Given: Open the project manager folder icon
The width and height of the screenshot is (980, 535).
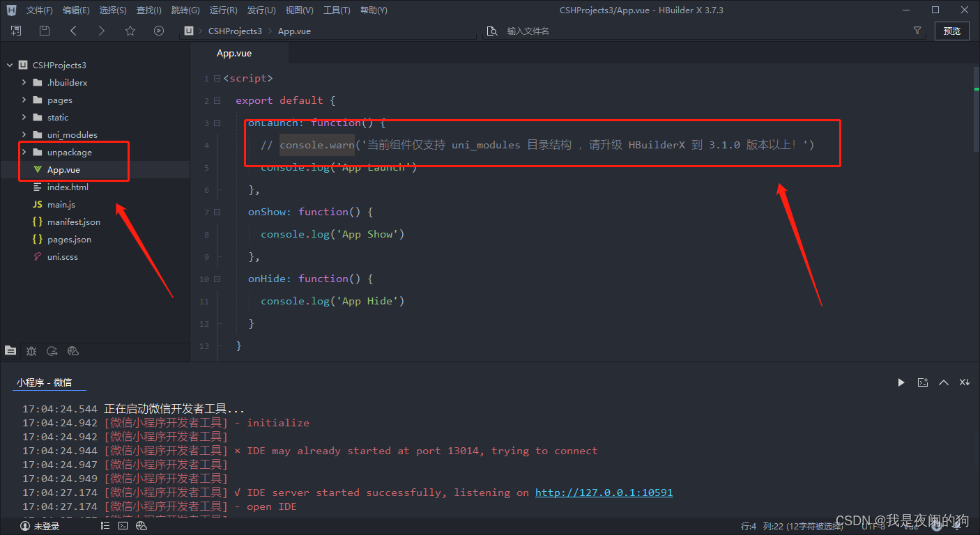Looking at the screenshot, I should [x=10, y=350].
